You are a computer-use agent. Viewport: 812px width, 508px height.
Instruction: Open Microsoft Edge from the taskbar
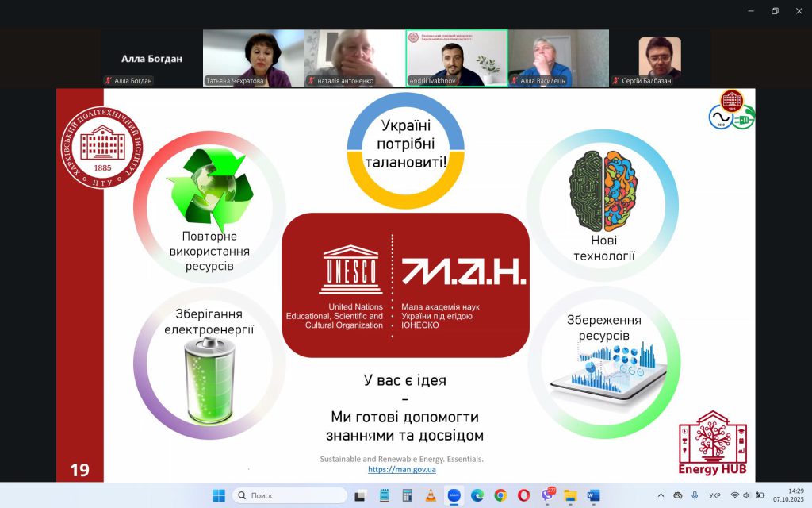477,495
